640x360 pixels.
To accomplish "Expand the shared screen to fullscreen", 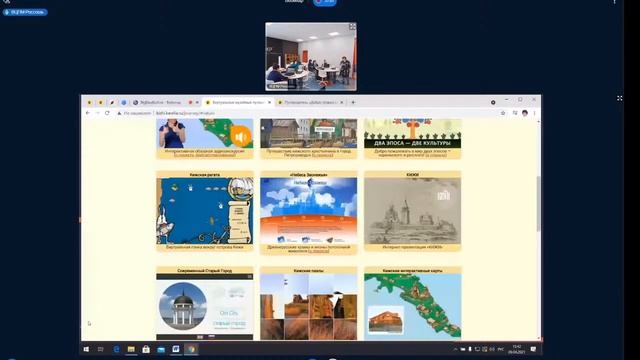I will (620, 98).
